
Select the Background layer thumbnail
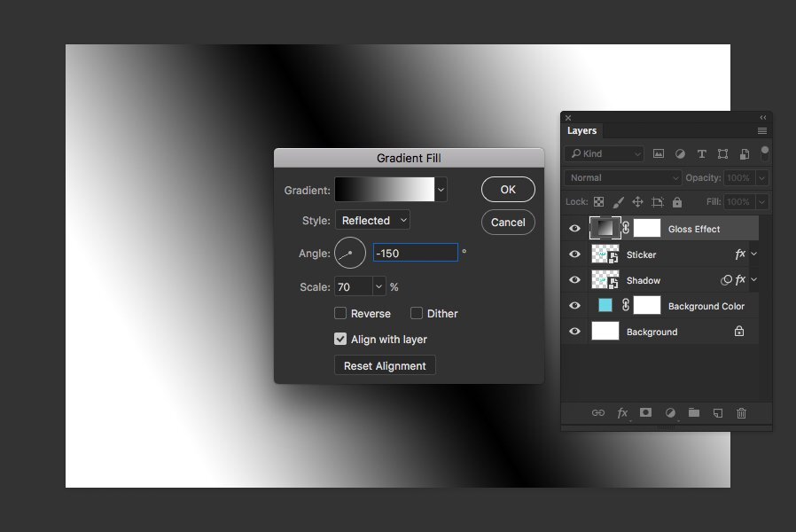(605, 331)
